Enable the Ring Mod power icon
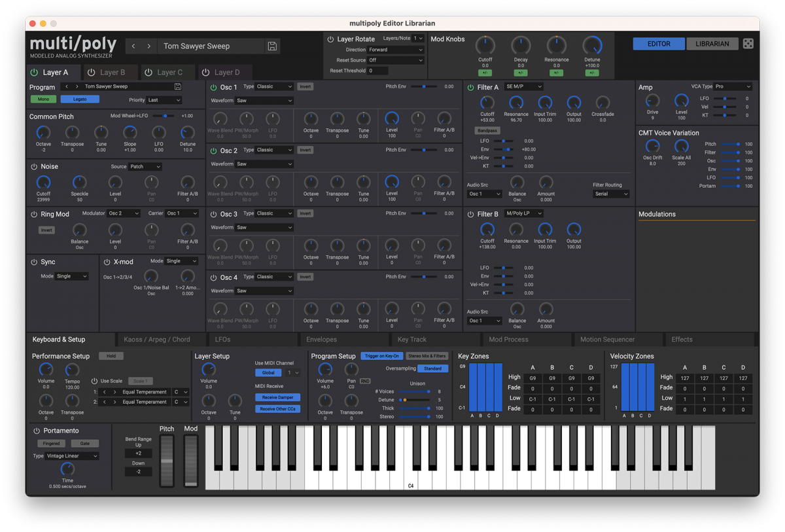The height and width of the screenshot is (532, 785). point(34,214)
